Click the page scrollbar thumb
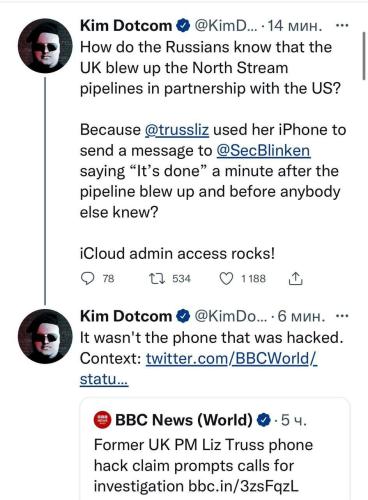 point(364,56)
